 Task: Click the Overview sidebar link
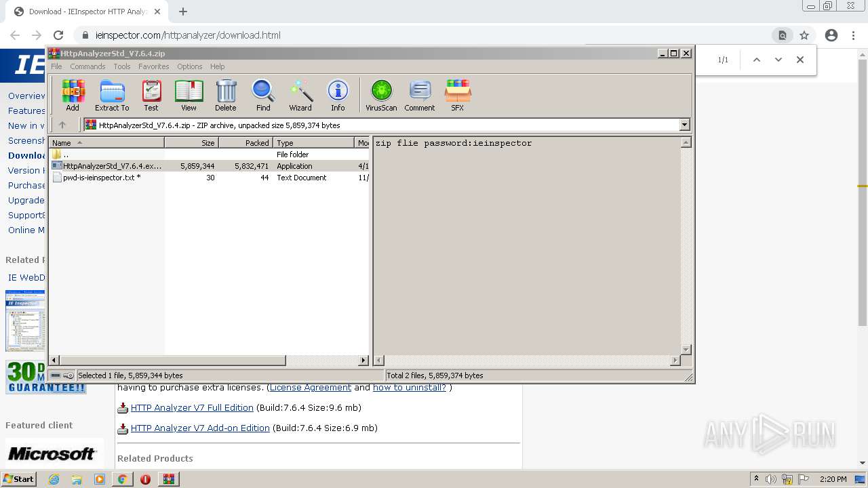[26, 96]
